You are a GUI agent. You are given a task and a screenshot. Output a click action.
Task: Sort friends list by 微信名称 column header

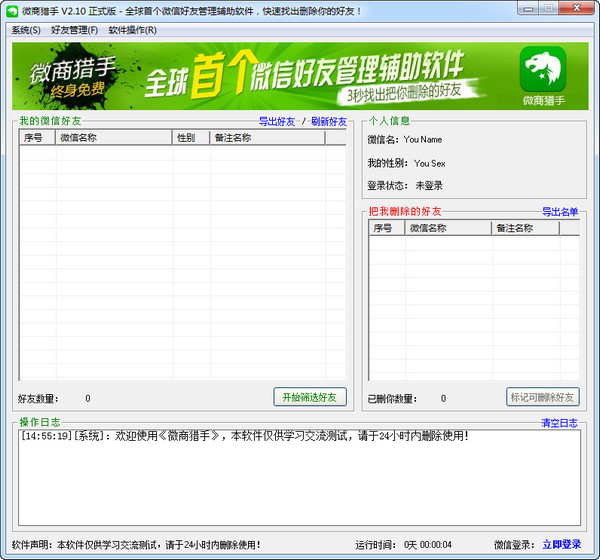[x=114, y=138]
